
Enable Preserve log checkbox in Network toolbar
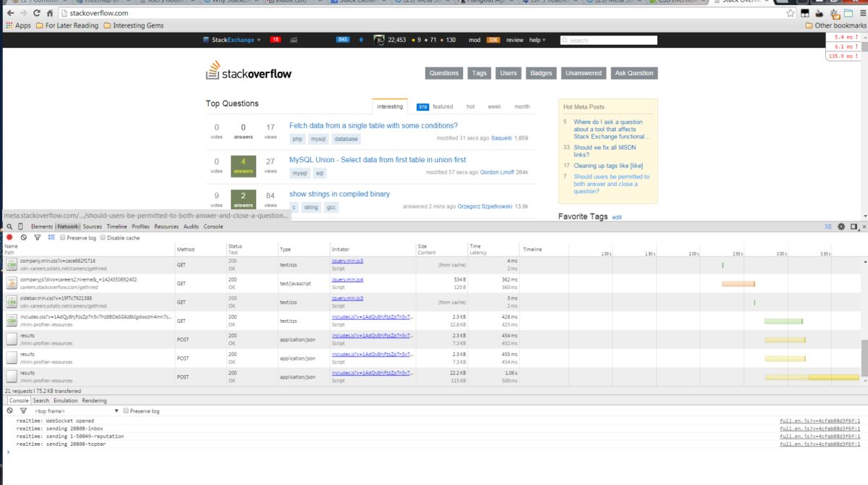click(63, 237)
